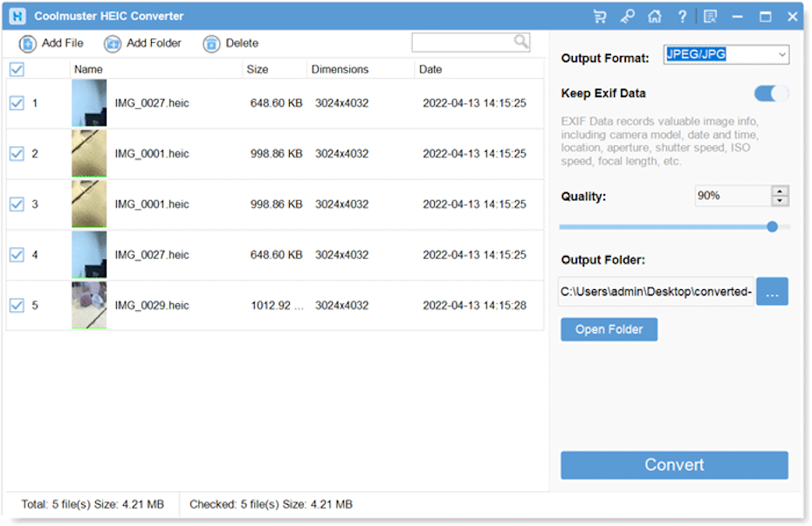Uncheck row 4 IMG_0027.heic checkbox
The width and height of the screenshot is (812, 526).
point(17,255)
